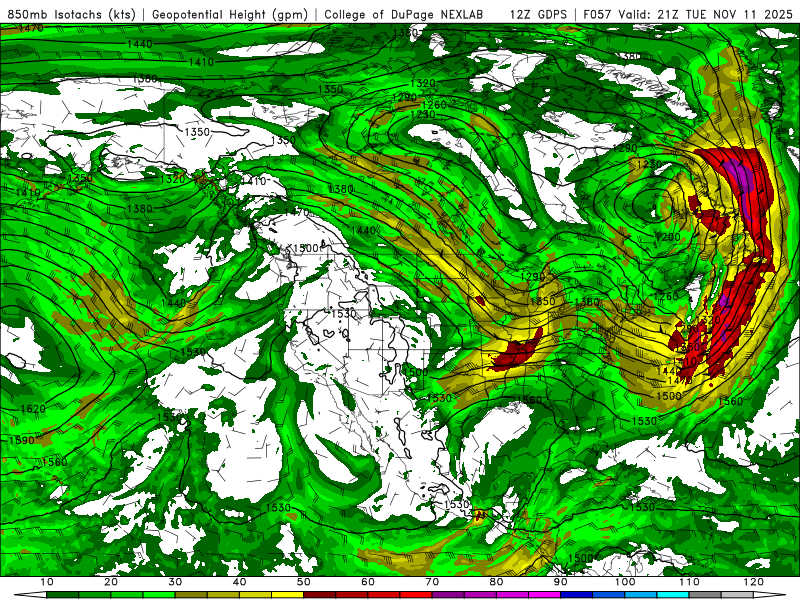Click the "F057" forecast hour text
Viewport: 800px width, 600px height.
point(598,14)
